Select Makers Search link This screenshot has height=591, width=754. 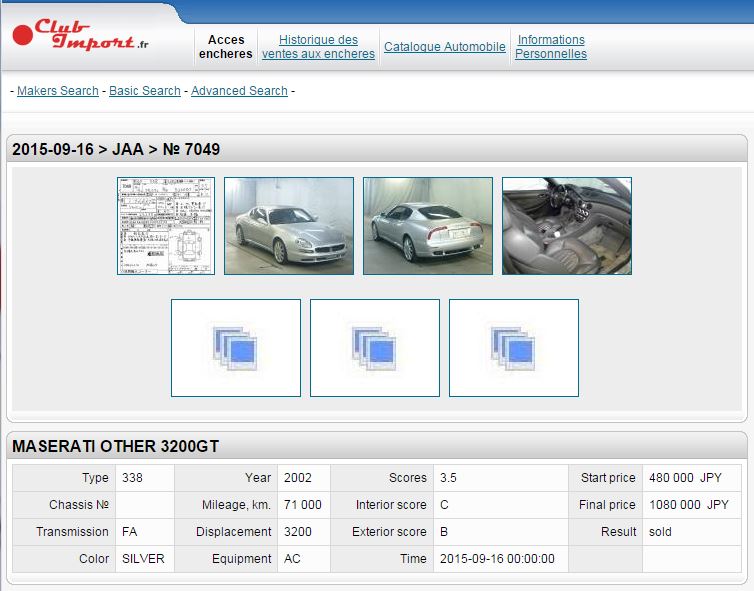pos(58,91)
